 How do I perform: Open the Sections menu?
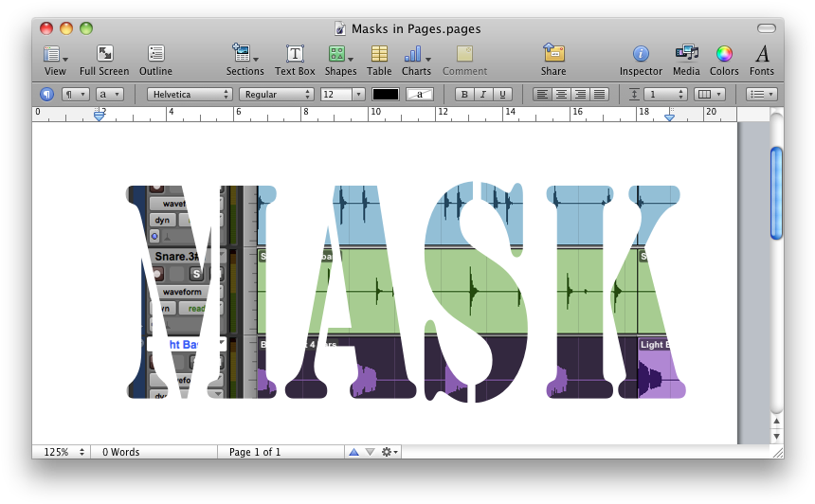coord(244,61)
